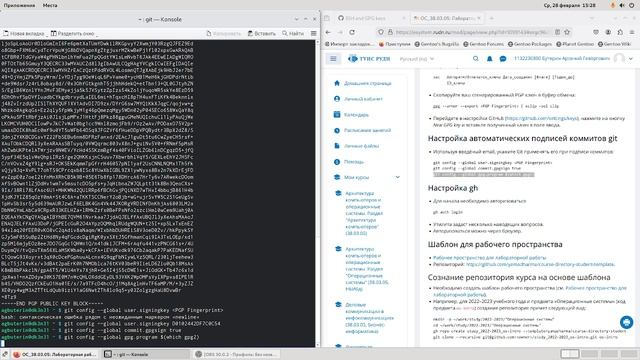Open the Места menu in the top panel
This screenshot has width=640, height=360.
click(50, 5)
